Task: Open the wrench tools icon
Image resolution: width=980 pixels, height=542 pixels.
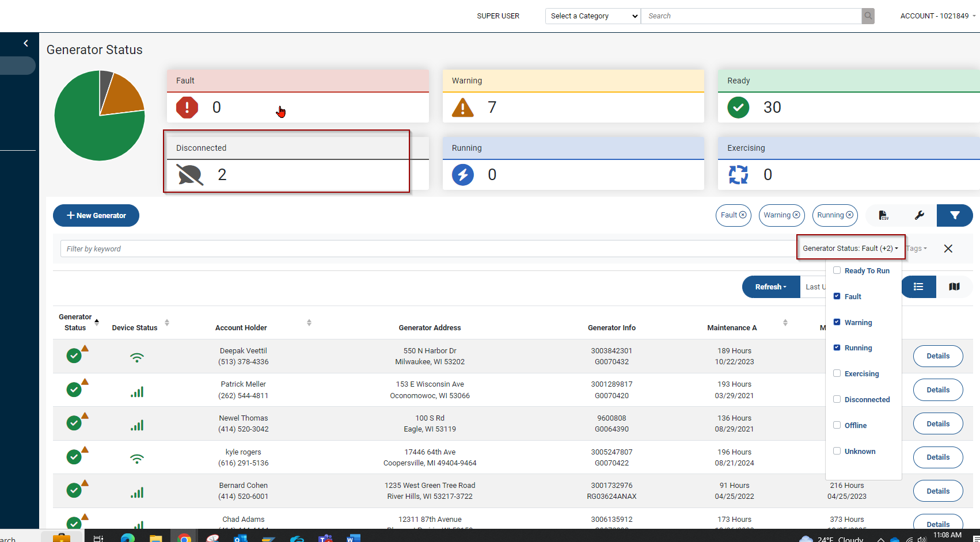Action: 919,215
